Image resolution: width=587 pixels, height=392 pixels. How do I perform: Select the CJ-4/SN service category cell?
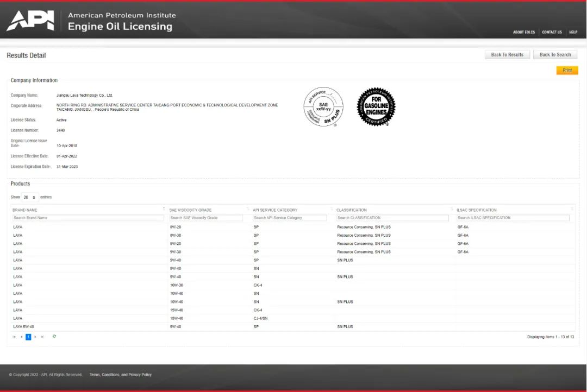[260, 318]
